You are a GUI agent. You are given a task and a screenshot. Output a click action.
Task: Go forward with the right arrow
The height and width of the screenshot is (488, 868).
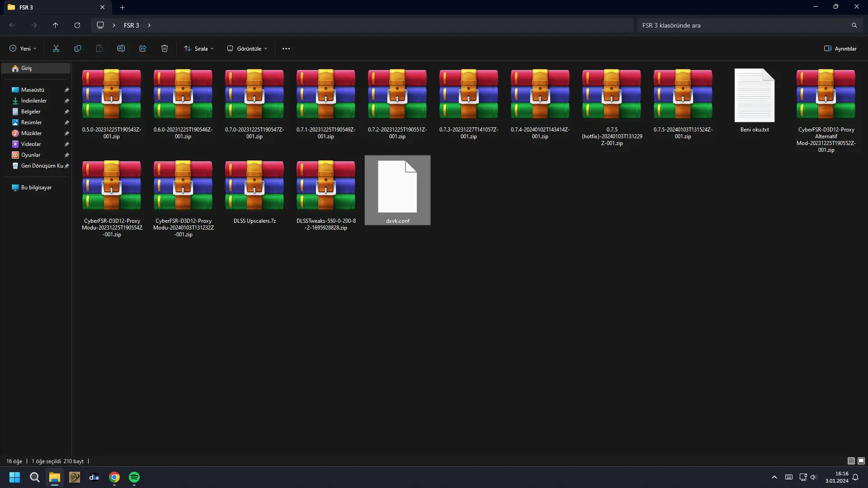pos(34,25)
